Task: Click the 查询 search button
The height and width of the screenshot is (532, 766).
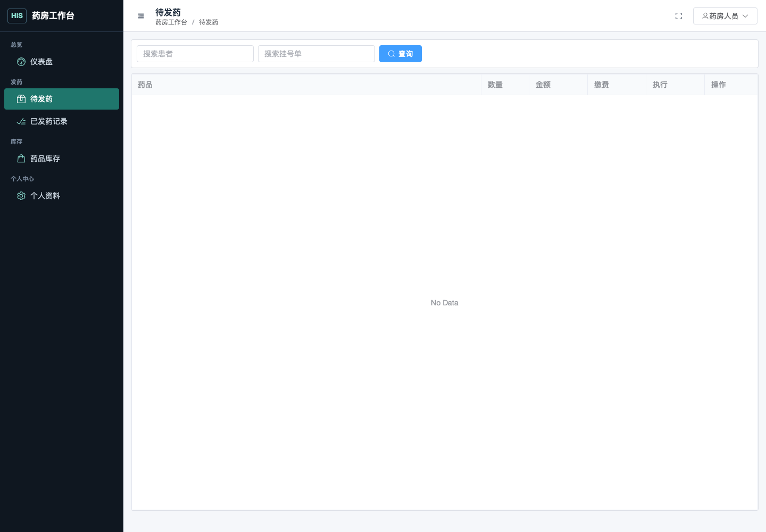Action: (401, 54)
